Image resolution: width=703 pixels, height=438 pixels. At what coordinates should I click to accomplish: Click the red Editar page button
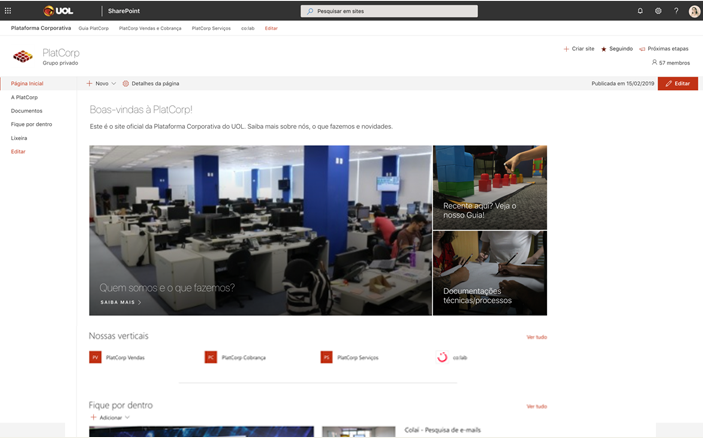click(677, 83)
